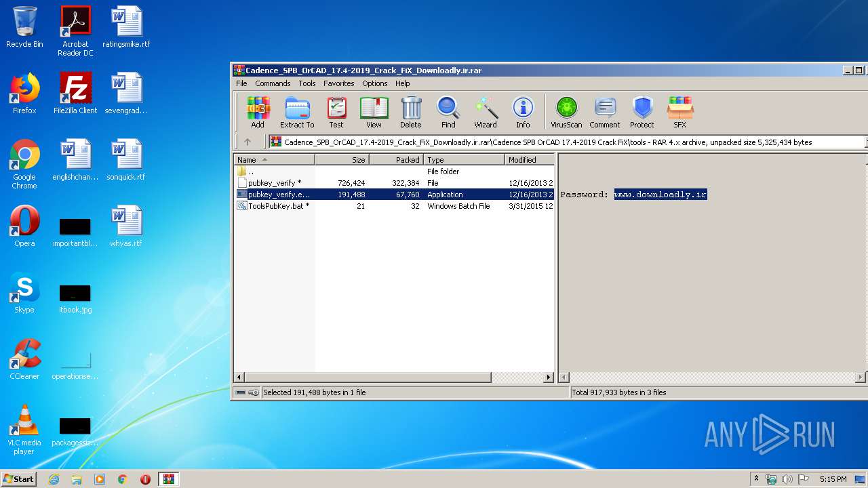This screenshot has height=488, width=868.
Task: Run the VirusScan toolbar icon
Action: [566, 112]
